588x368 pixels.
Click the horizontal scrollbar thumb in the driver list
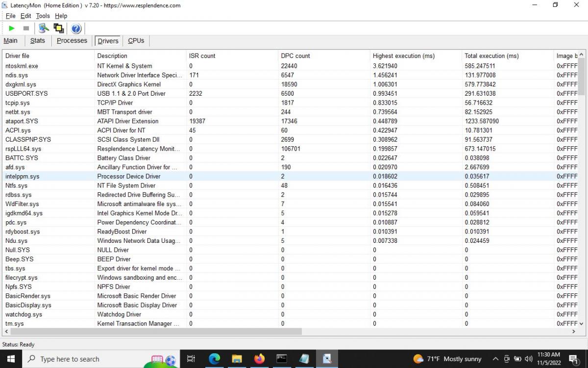tap(156, 332)
